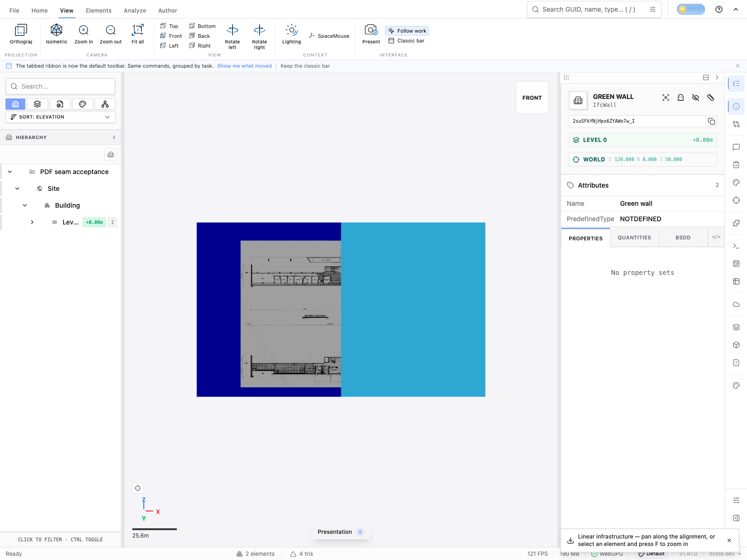
Task: Click the model scale bar
Action: point(155,529)
